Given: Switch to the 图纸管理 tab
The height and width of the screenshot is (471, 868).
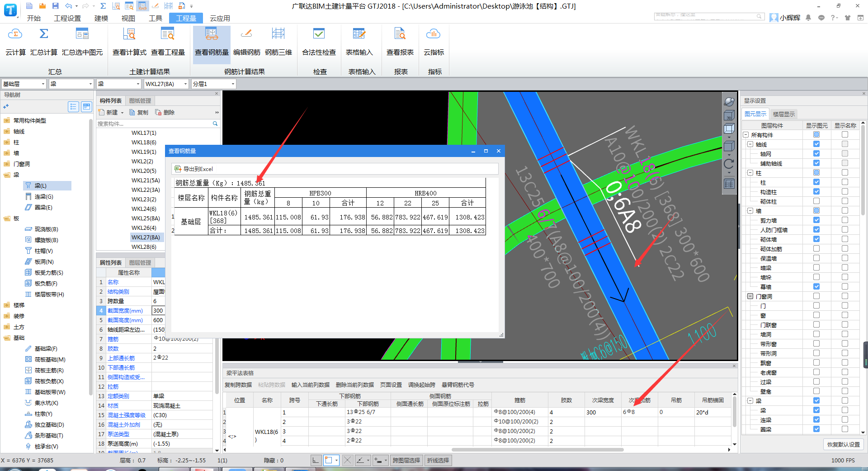Looking at the screenshot, I should pyautogui.click(x=140, y=100).
